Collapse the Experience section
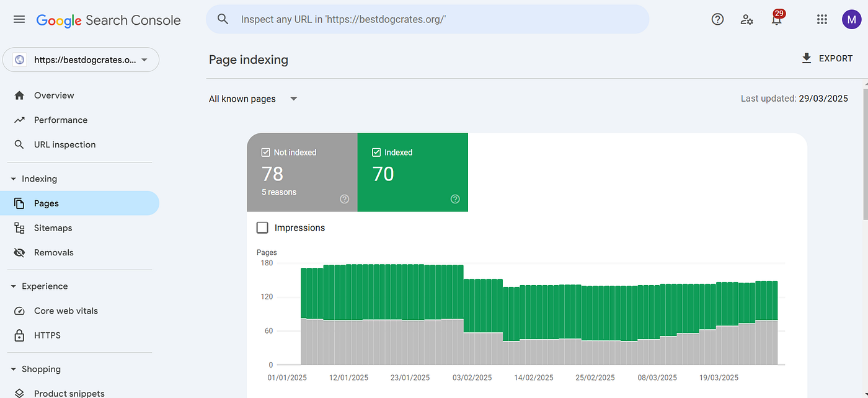The width and height of the screenshot is (868, 398). click(x=14, y=286)
